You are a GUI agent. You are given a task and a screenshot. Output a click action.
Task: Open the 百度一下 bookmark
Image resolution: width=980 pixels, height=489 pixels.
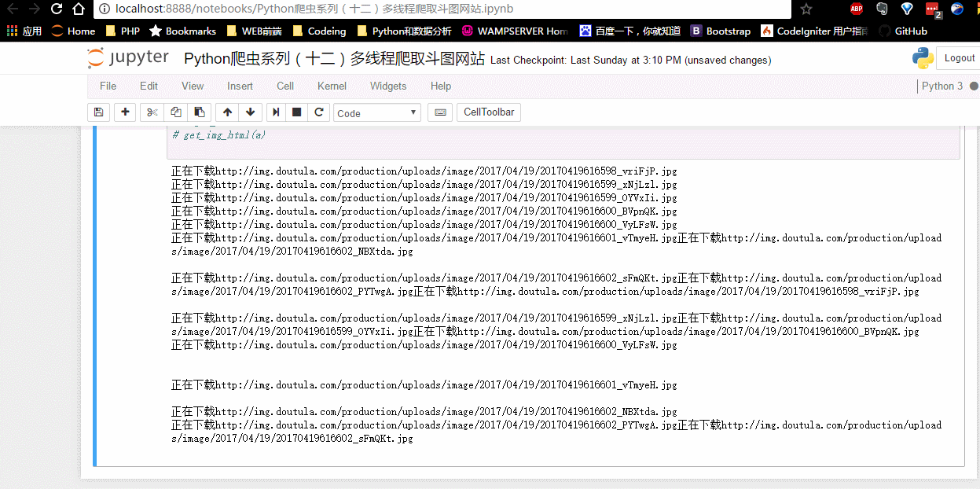pos(629,31)
